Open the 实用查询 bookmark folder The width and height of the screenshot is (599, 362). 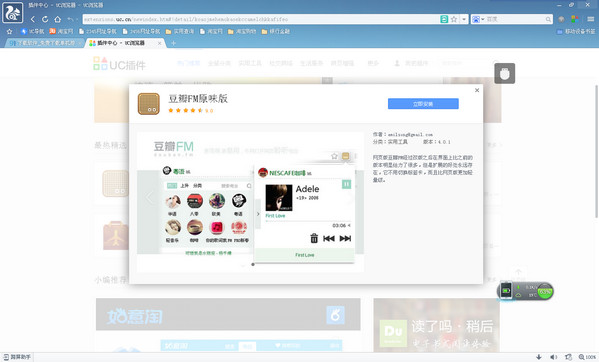(180, 31)
